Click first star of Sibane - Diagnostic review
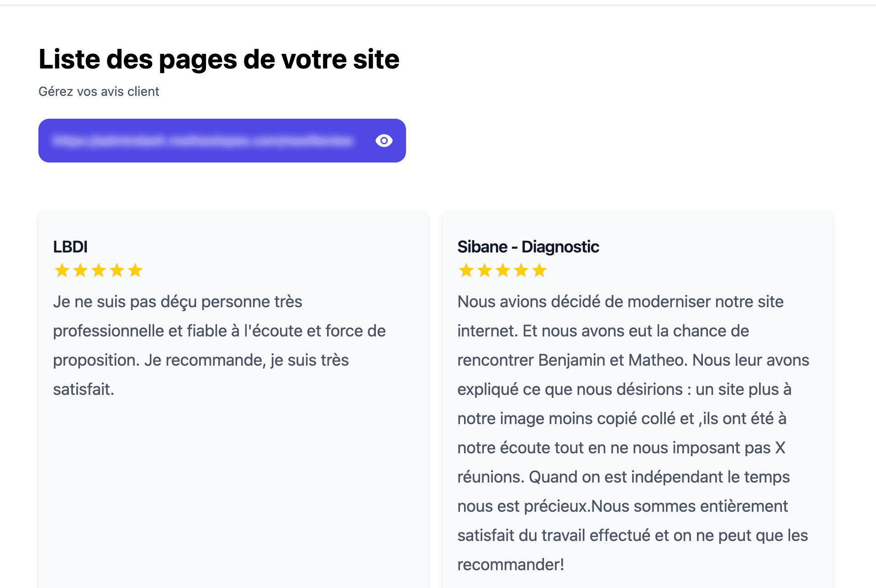This screenshot has width=876, height=588. click(466, 270)
